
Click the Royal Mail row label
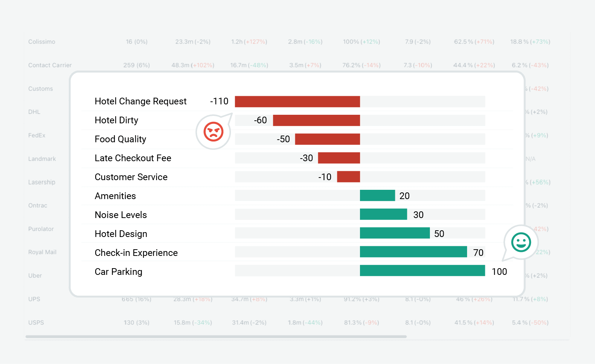click(42, 252)
